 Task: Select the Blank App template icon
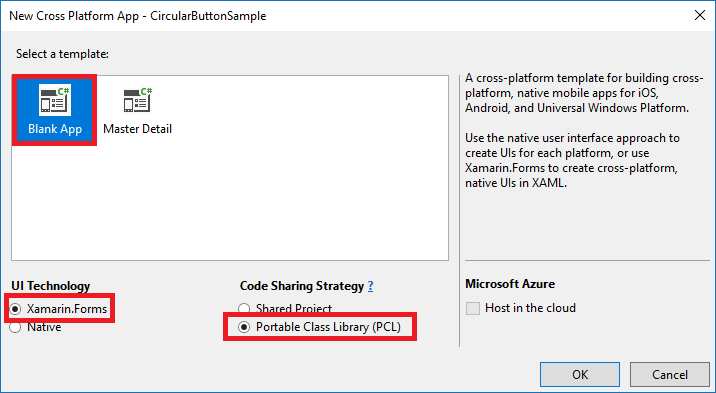pyautogui.click(x=55, y=100)
